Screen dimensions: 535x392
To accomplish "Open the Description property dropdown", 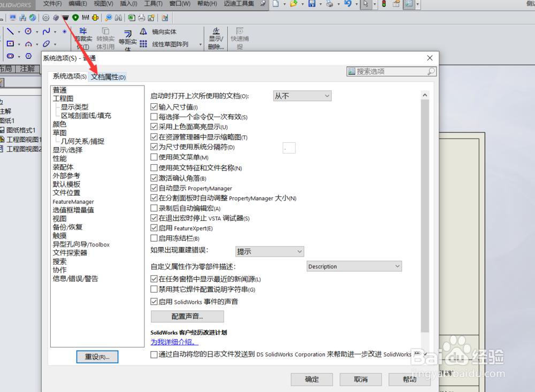I will pyautogui.click(x=354, y=266).
